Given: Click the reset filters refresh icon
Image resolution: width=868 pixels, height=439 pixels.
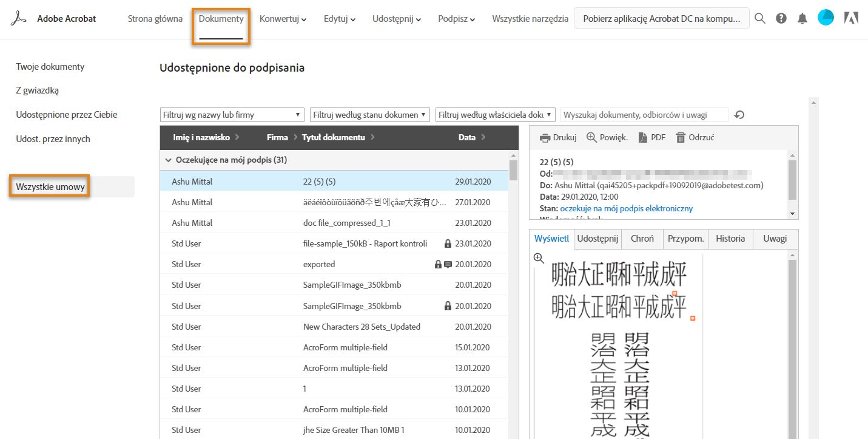Looking at the screenshot, I should tap(739, 115).
